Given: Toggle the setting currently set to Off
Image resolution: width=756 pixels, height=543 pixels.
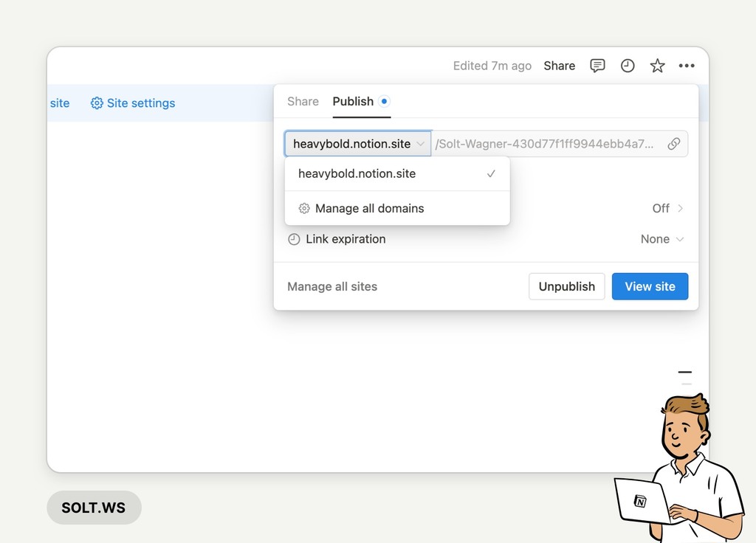Looking at the screenshot, I should tap(660, 208).
